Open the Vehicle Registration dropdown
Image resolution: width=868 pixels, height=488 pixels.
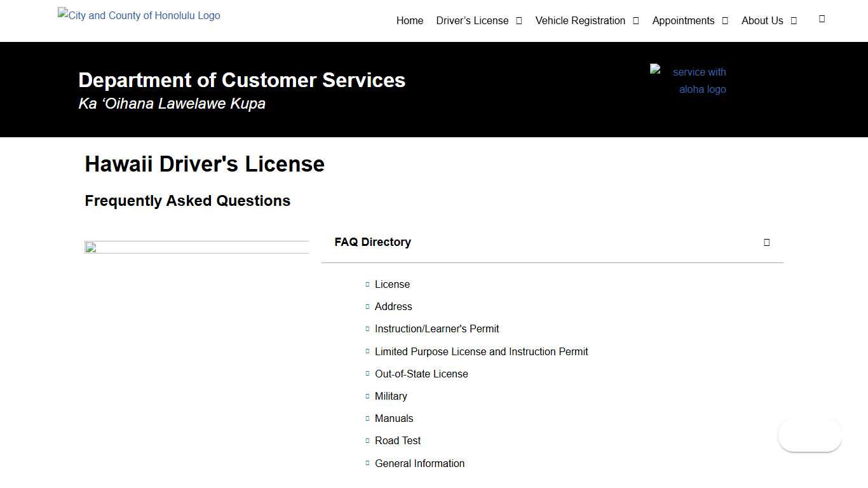point(635,20)
